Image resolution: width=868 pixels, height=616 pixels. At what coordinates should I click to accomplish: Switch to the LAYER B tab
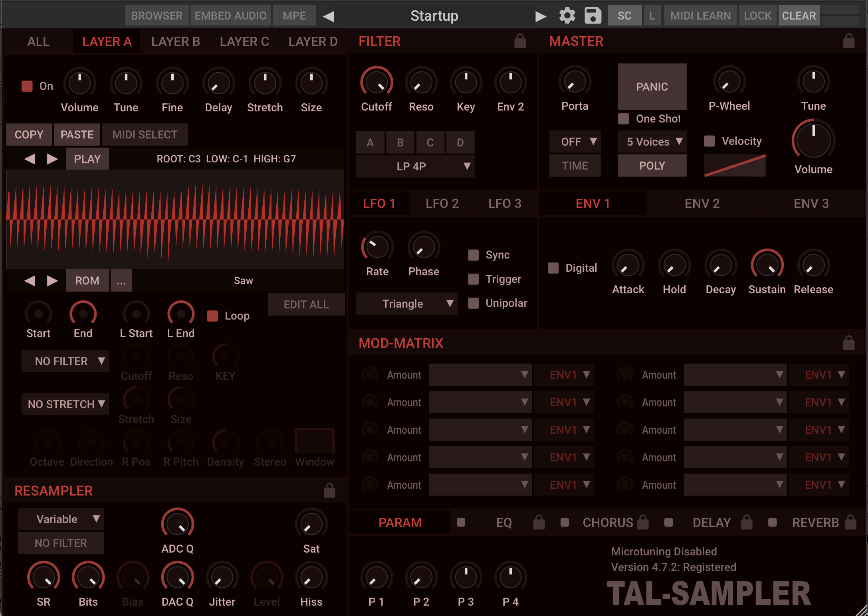point(175,41)
